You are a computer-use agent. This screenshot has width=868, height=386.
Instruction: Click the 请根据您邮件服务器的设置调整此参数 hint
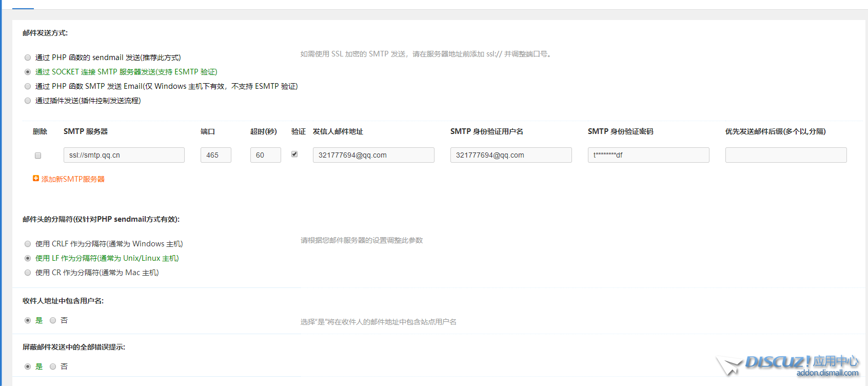(x=362, y=240)
